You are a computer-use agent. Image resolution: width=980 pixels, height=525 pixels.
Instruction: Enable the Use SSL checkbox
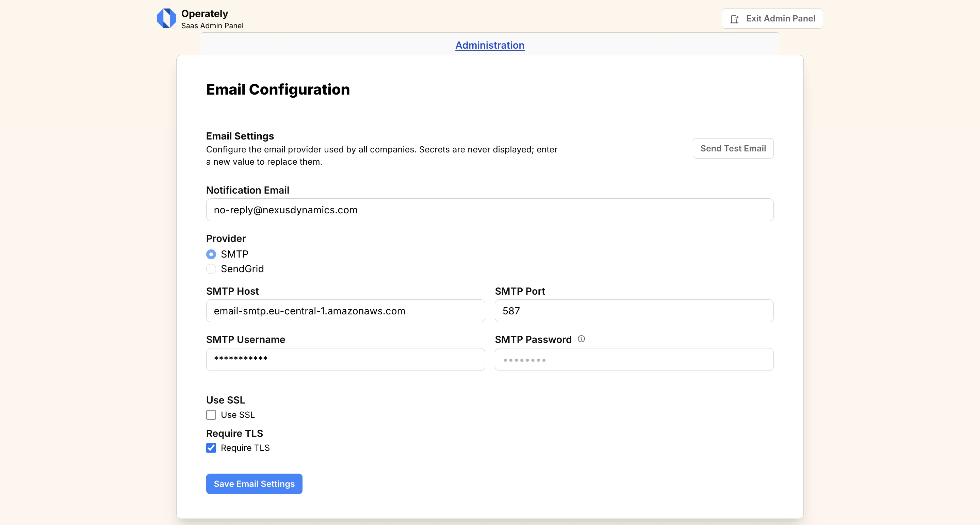click(211, 415)
